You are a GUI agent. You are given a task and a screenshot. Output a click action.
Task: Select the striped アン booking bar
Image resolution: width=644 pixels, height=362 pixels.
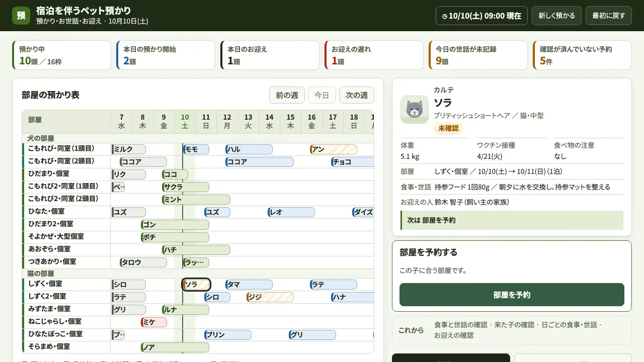point(334,149)
